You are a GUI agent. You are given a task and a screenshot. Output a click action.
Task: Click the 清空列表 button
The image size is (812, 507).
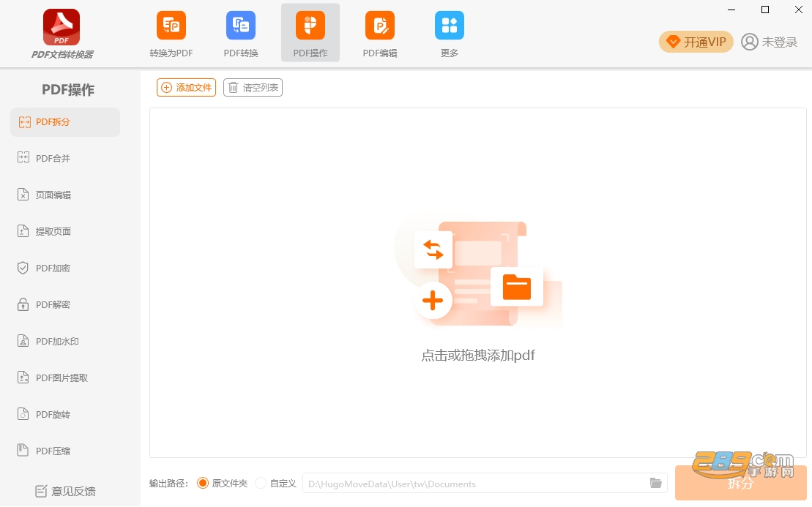click(x=253, y=88)
